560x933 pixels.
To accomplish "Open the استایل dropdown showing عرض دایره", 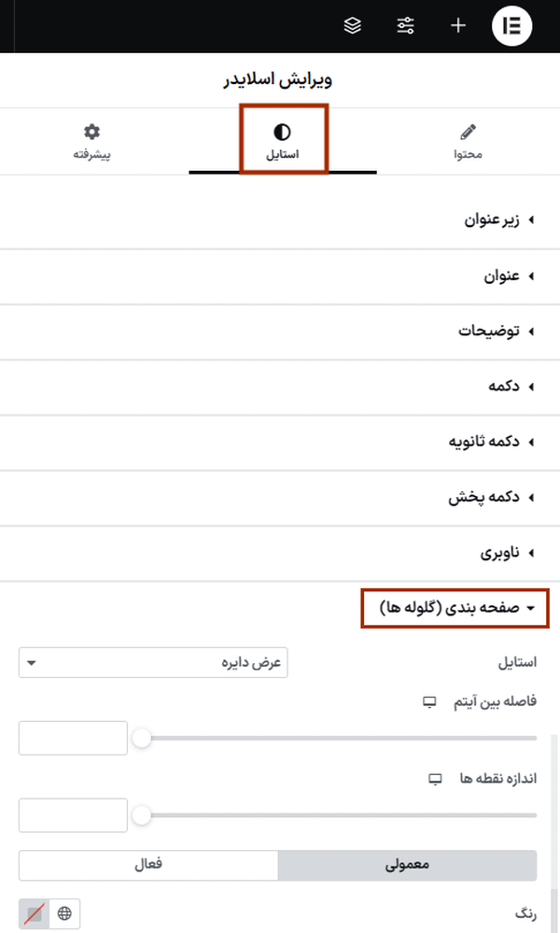I will tap(152, 662).
